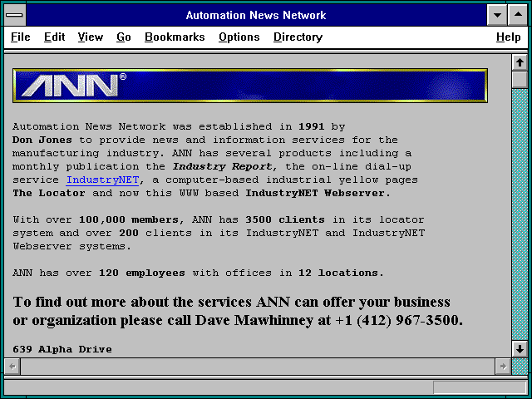The height and width of the screenshot is (399, 532).
Task: Open the View menu
Action: pyautogui.click(x=91, y=37)
